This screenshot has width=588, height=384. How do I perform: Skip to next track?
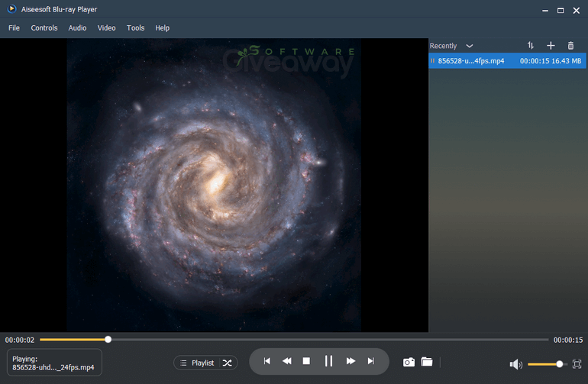pyautogui.click(x=371, y=361)
